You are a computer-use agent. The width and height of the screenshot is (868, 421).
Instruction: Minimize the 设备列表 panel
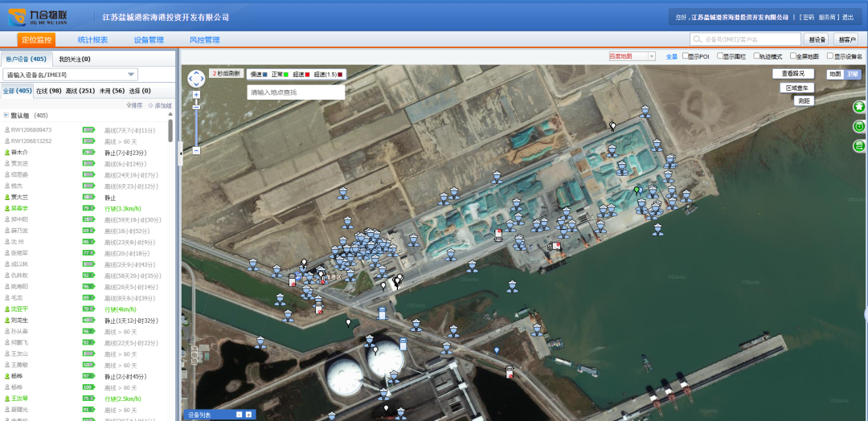pos(239,415)
